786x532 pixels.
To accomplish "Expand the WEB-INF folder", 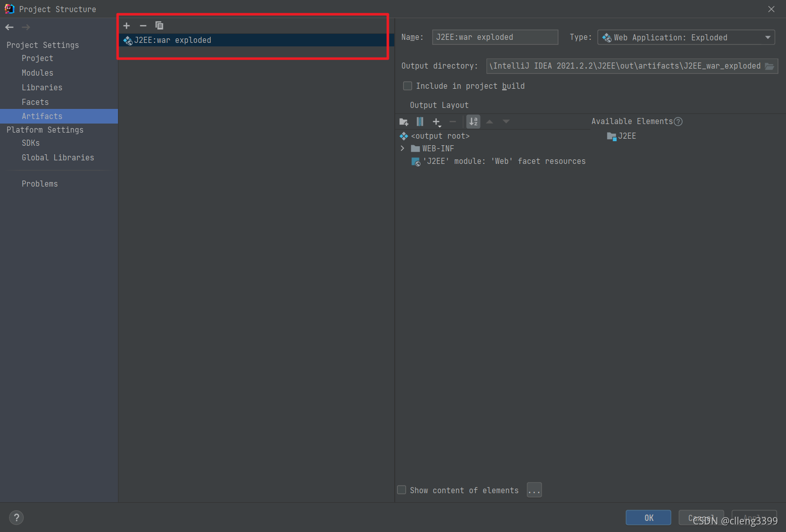I will pos(402,148).
